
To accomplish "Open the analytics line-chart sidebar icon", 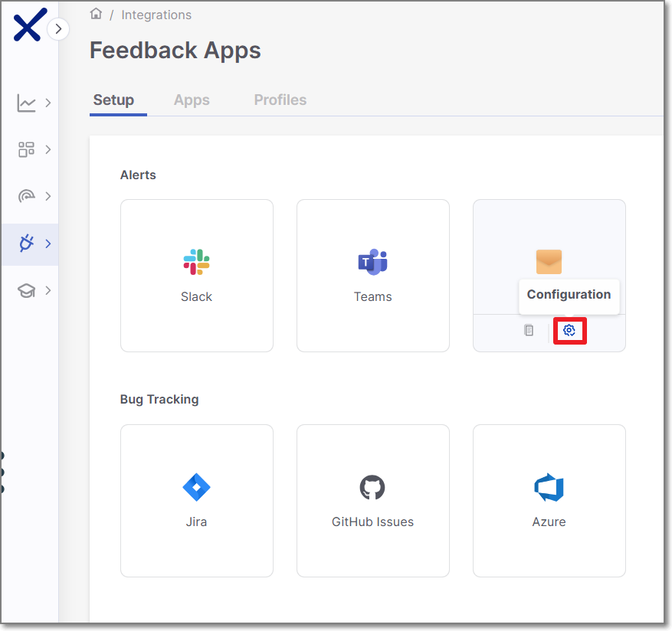I will [x=27, y=103].
